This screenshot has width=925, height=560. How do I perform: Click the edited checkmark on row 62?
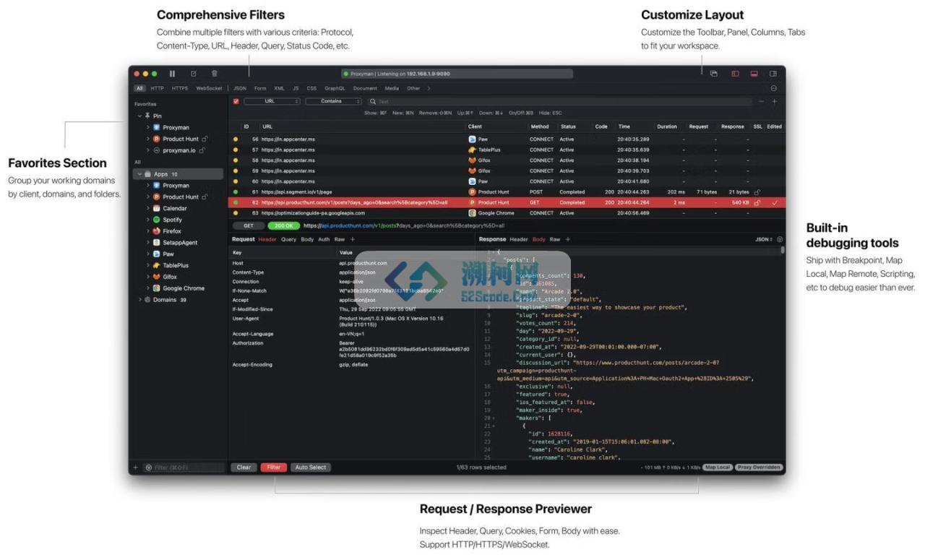pos(775,203)
